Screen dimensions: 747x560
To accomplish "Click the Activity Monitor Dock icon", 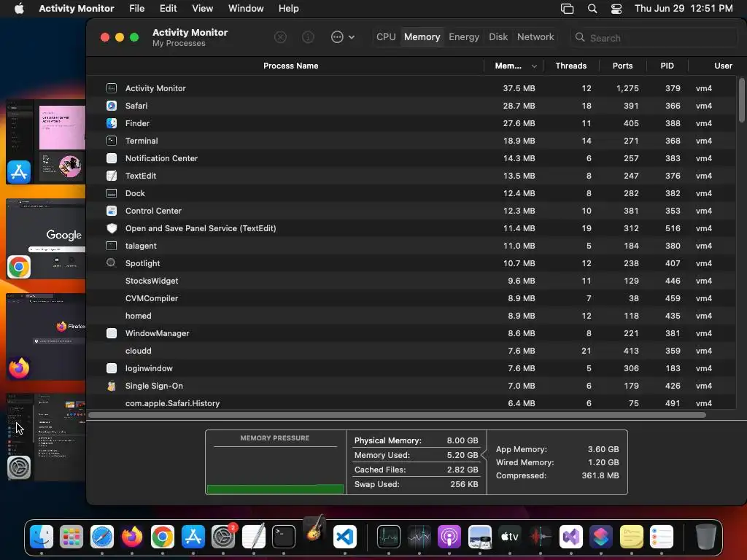I will tap(389, 537).
